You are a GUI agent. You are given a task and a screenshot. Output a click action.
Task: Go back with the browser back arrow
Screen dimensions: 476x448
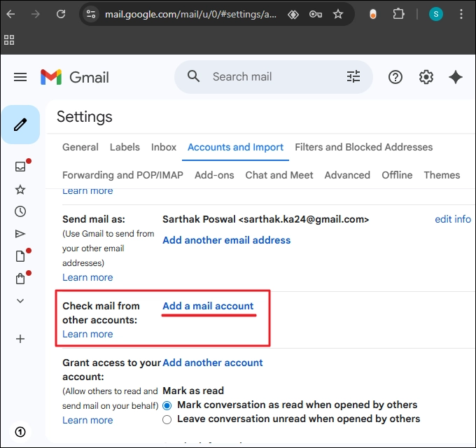[10, 14]
